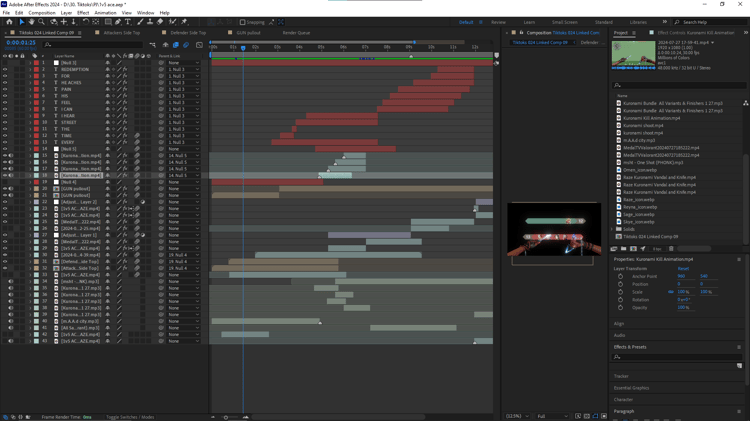This screenshot has height=421, width=750.
Task: Toggle the Shy layers switch above timeline
Action: click(x=165, y=45)
